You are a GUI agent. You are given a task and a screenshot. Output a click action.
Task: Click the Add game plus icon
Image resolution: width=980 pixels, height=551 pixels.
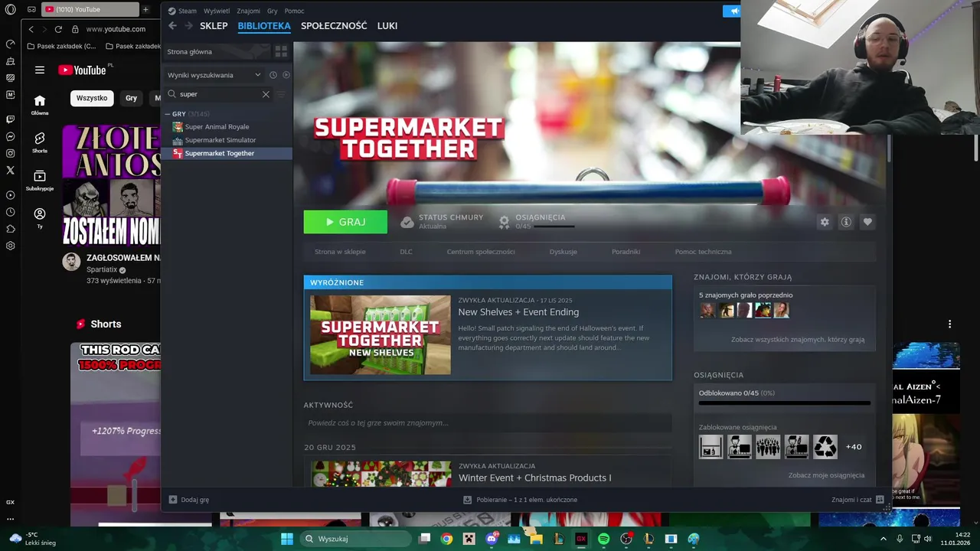(x=173, y=500)
